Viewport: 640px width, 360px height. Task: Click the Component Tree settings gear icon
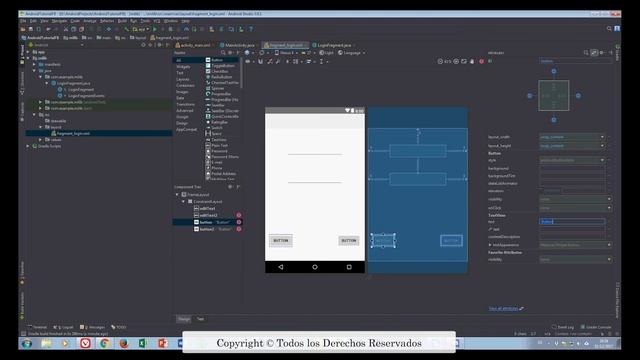230,187
